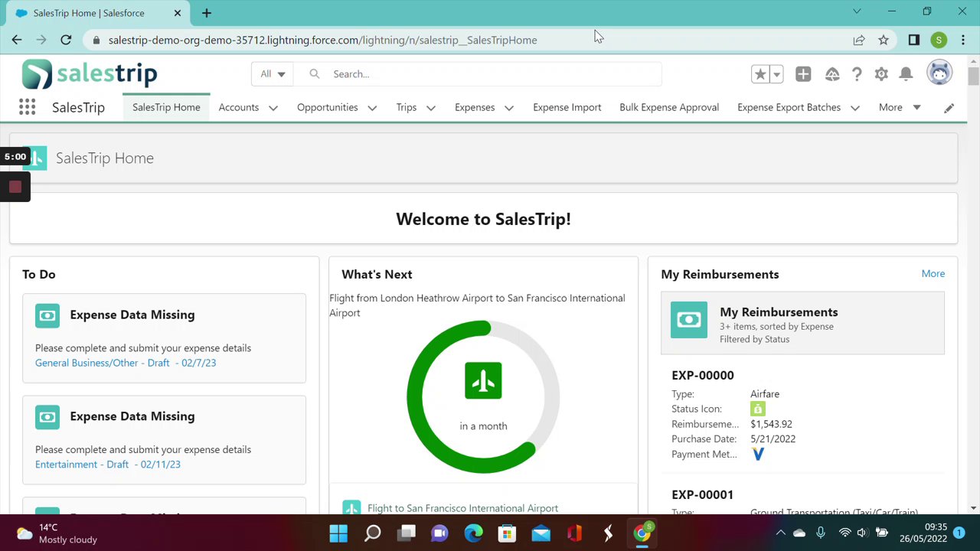The height and width of the screenshot is (551, 980).
Task: Open the Chrome three-dot menu
Action: coord(963,40)
